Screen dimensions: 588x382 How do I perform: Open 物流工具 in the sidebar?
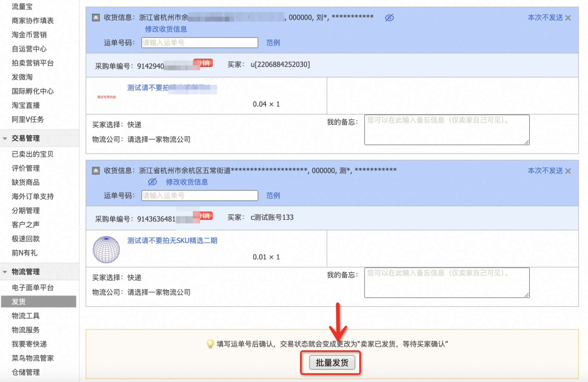(26, 316)
